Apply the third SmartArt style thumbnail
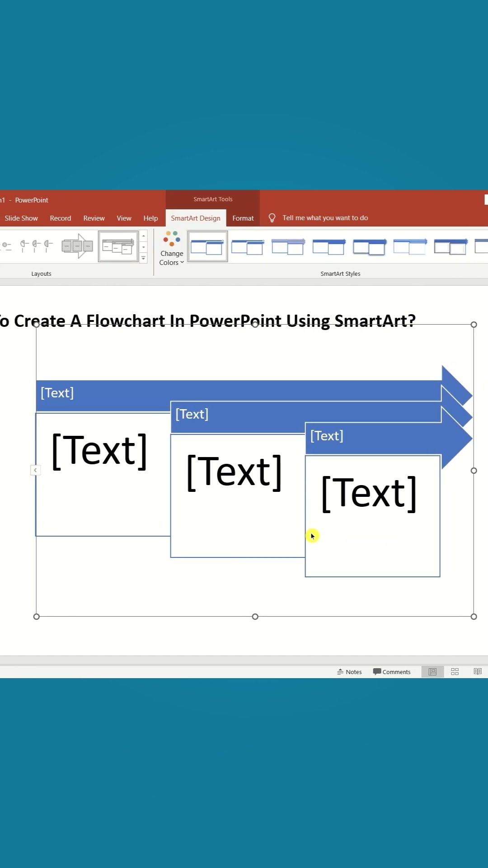This screenshot has height=868, width=488. (288, 247)
